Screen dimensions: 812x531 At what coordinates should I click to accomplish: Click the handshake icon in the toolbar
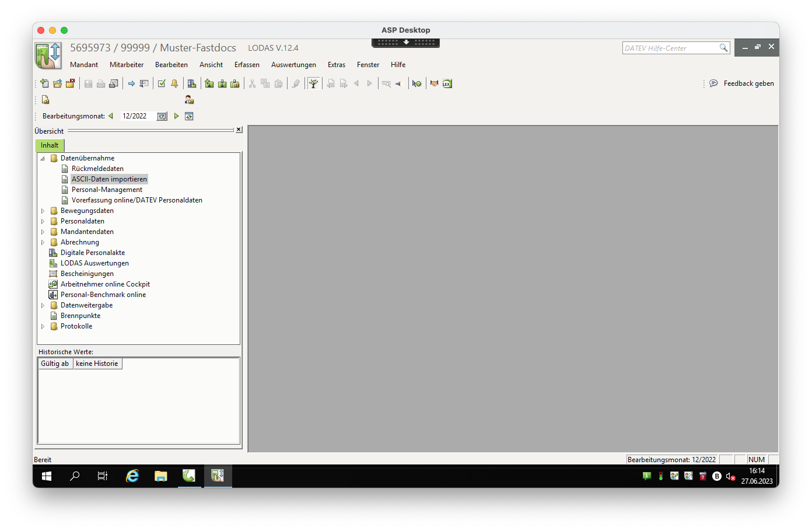434,83
